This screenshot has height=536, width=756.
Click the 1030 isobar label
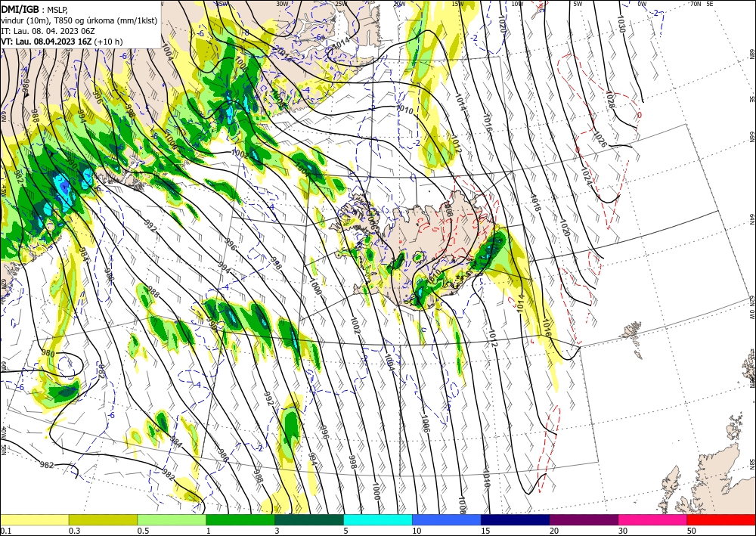click(x=621, y=23)
